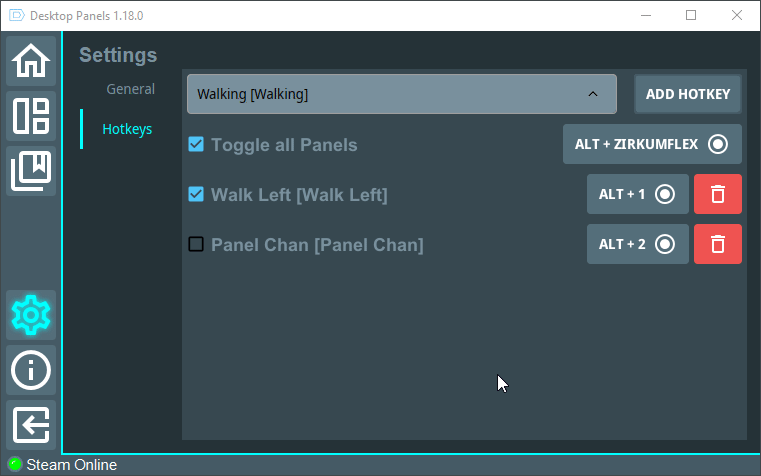Switch to the General settings tab
Image resolution: width=761 pixels, height=476 pixels.
pos(131,89)
